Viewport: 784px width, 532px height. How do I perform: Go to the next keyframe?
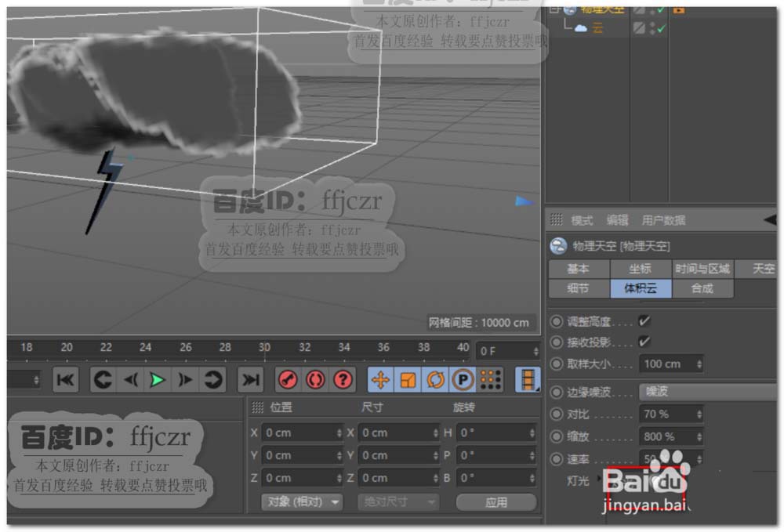coord(212,380)
